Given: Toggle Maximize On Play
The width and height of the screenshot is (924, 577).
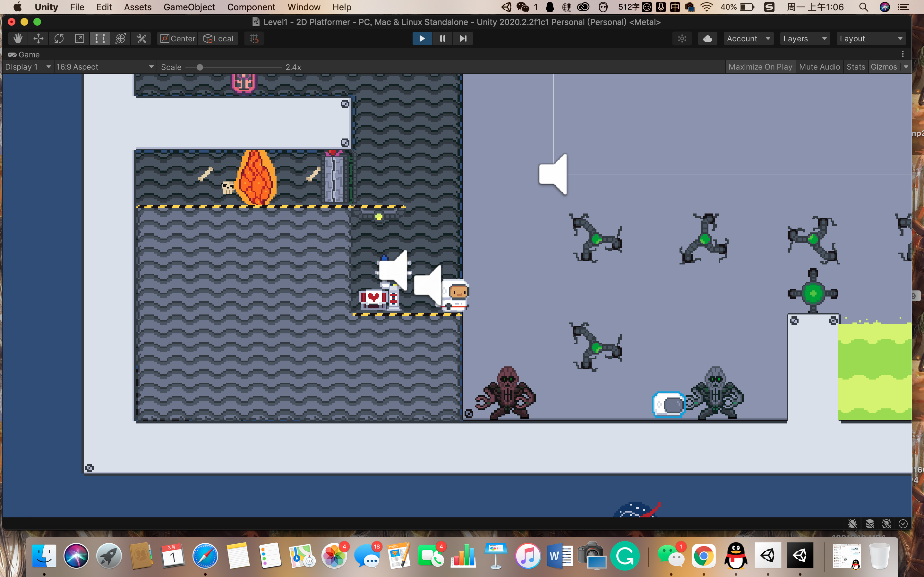Looking at the screenshot, I should (760, 67).
